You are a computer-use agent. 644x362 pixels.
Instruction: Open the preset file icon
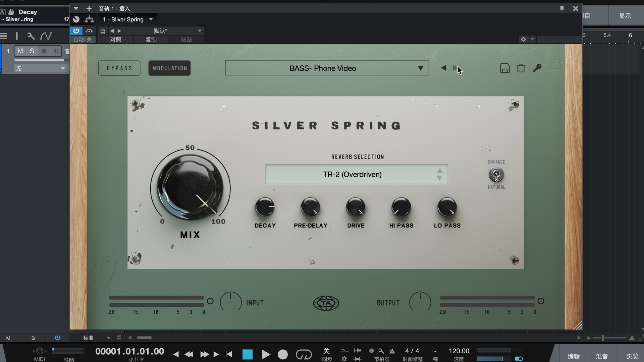[103, 31]
